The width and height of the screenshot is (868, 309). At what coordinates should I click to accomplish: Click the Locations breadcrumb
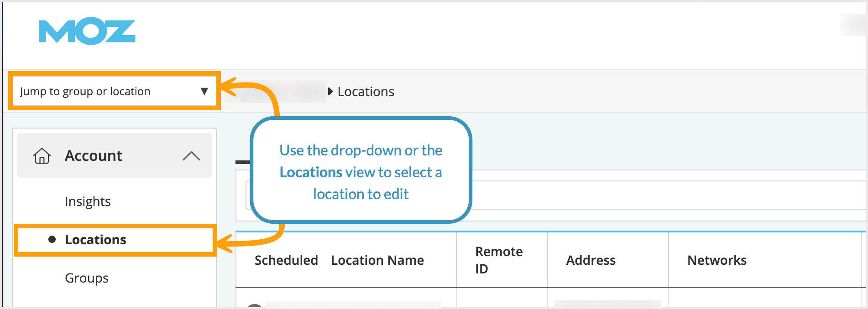coord(366,92)
